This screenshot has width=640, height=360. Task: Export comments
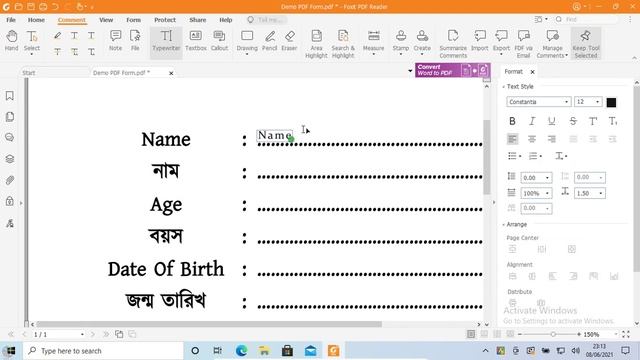(501, 40)
